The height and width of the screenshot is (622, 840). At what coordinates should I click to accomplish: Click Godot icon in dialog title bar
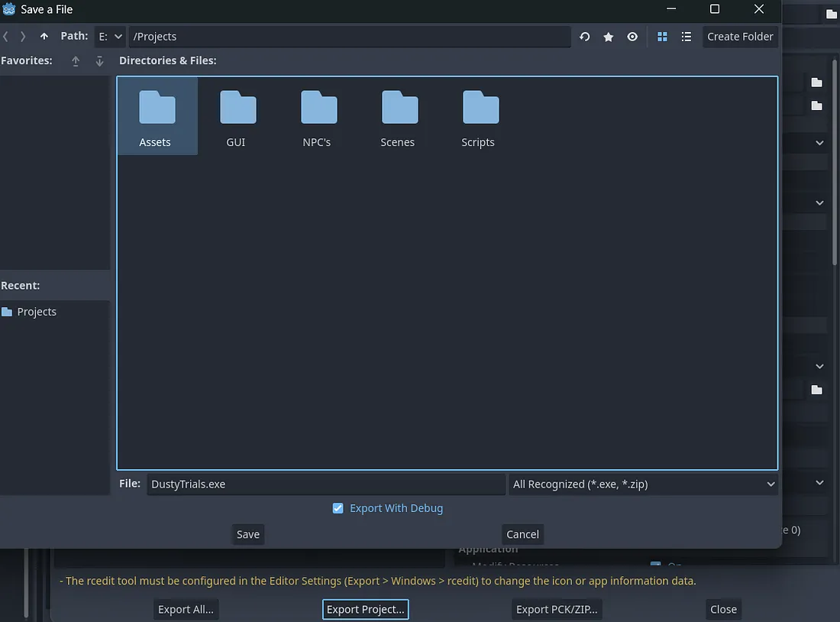[8, 9]
